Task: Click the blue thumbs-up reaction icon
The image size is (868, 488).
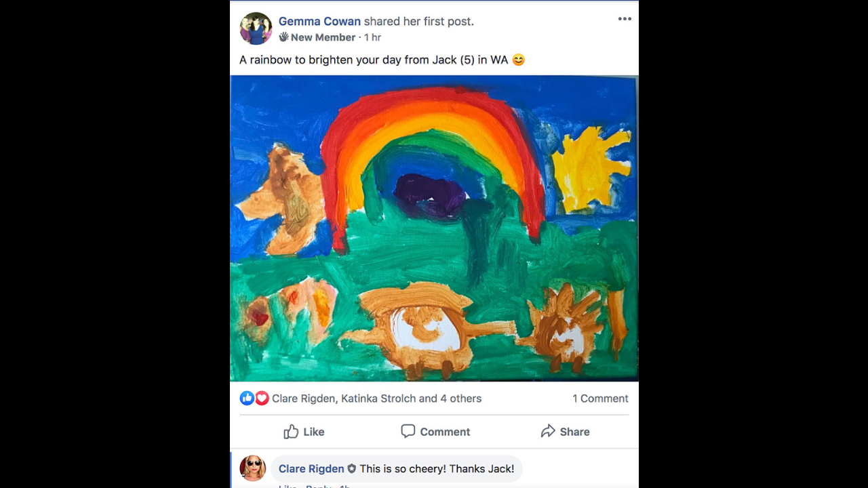Action: (247, 399)
